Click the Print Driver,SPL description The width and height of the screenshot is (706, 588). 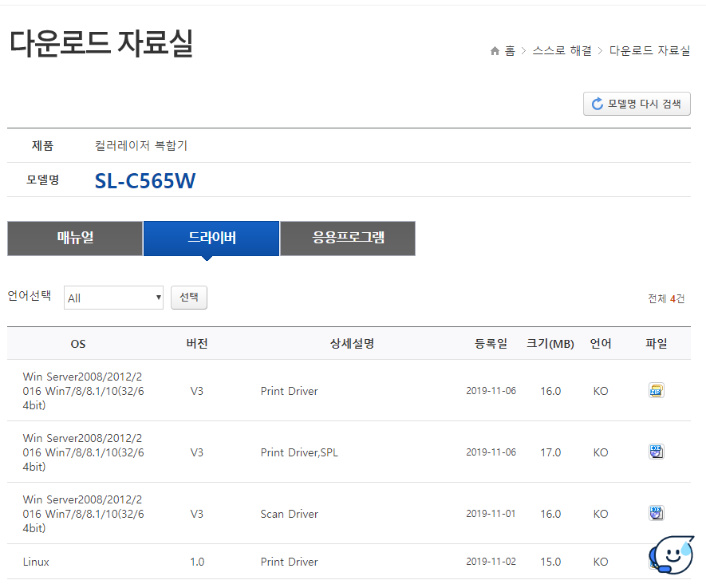coord(299,452)
